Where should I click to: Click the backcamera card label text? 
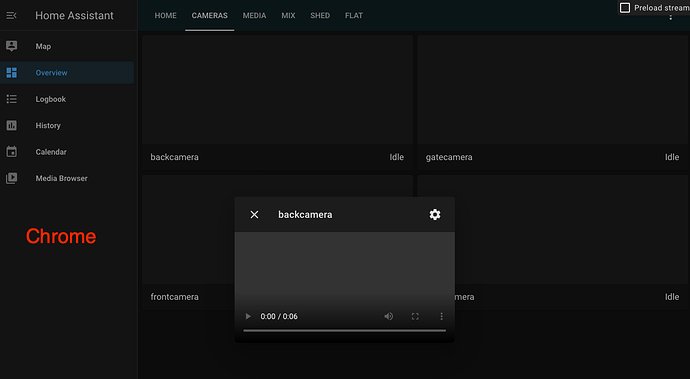pyautogui.click(x=174, y=157)
